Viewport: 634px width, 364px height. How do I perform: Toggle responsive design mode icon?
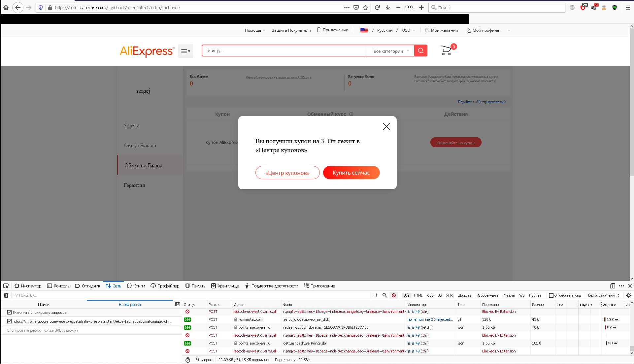tap(613, 286)
